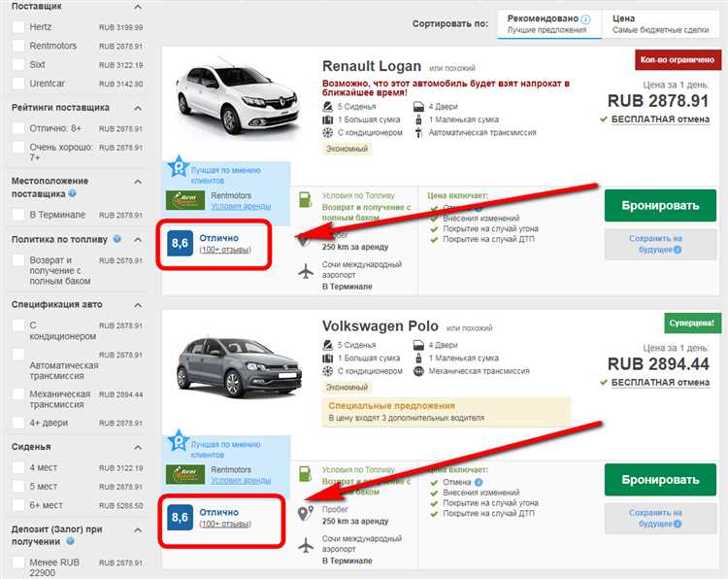Click airplane icon in Renault Logan card

click(x=306, y=271)
